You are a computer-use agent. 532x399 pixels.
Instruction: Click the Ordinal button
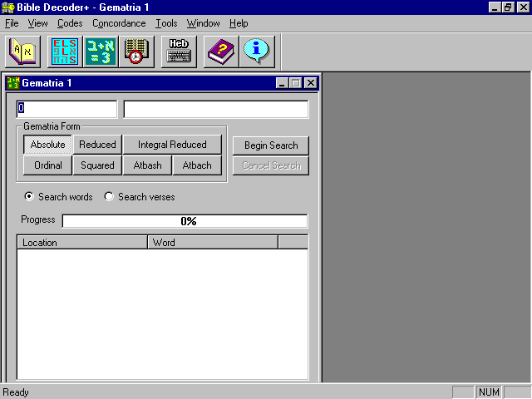point(47,165)
